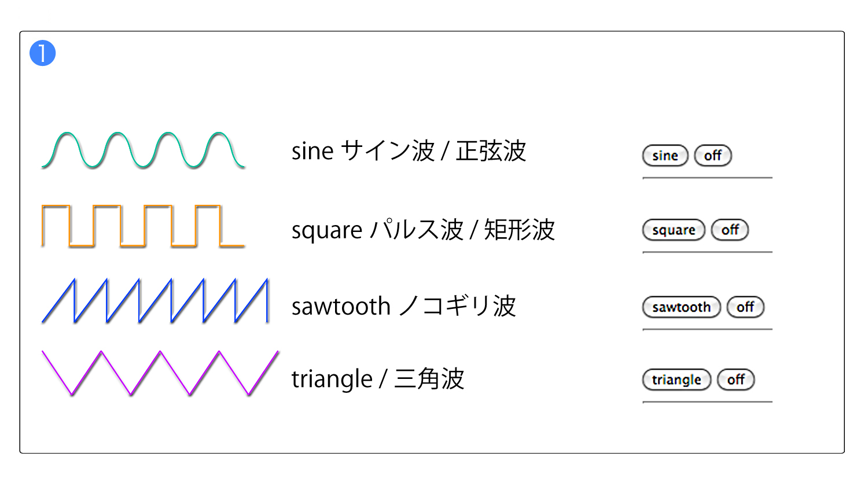
Task: Click the orange square wave graphic
Action: pos(143,226)
